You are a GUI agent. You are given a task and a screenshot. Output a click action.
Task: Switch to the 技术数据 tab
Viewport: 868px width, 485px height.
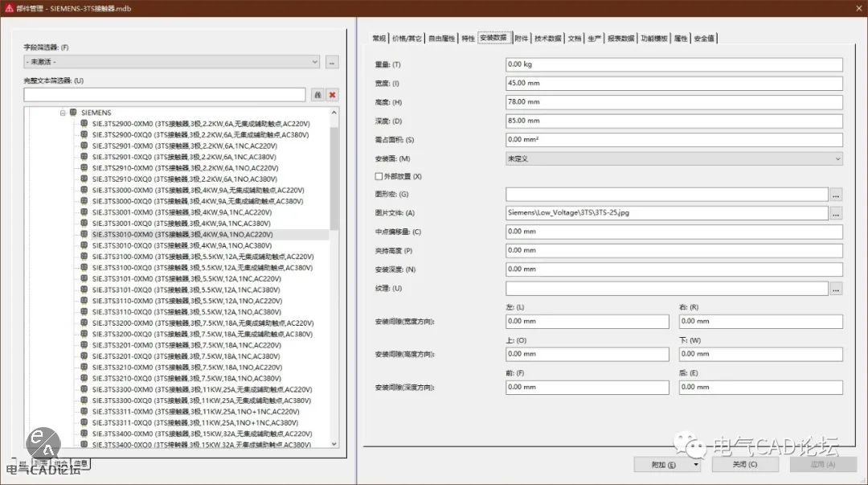tap(548, 38)
